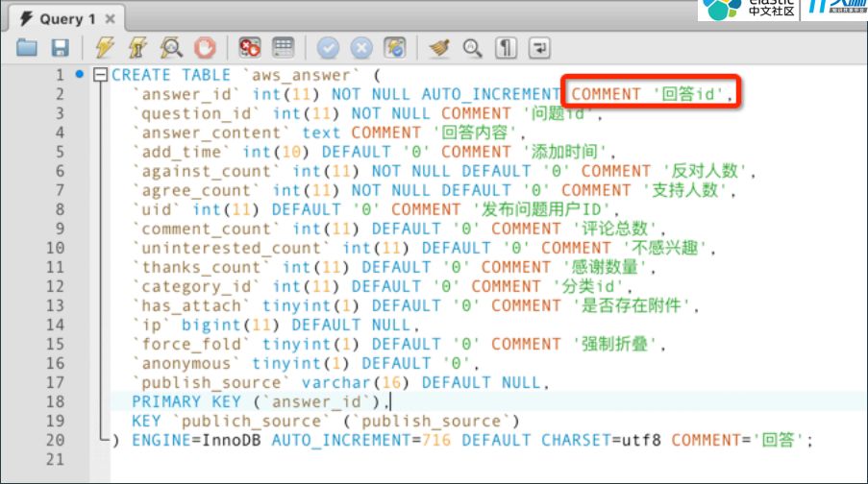Click the Elastic community logo
Image resolution: width=868 pixels, height=484 pixels.
point(749,9)
